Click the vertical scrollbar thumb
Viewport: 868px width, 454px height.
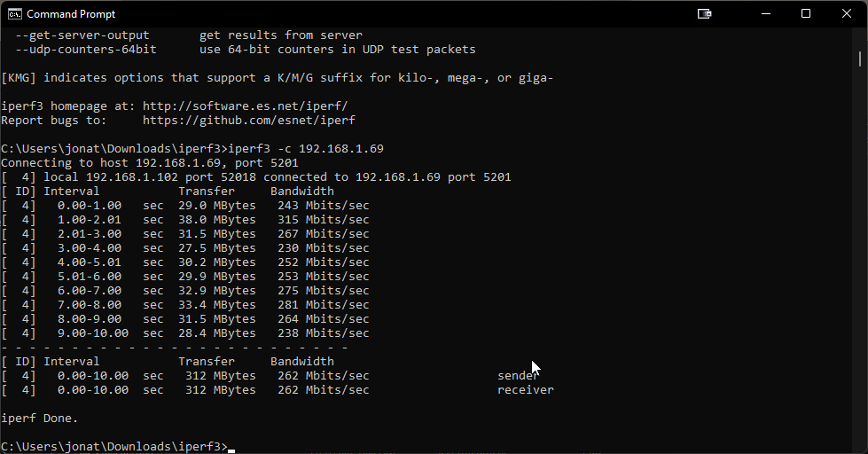(x=860, y=59)
